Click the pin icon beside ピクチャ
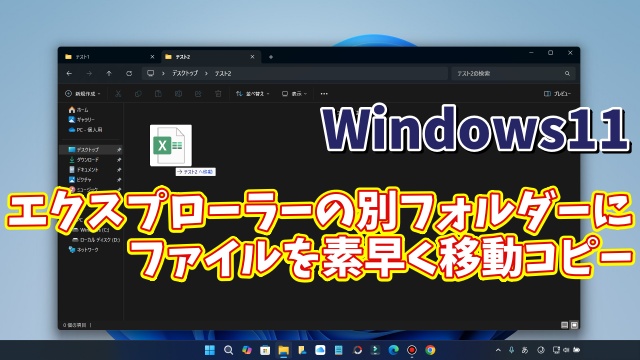 click(x=119, y=180)
